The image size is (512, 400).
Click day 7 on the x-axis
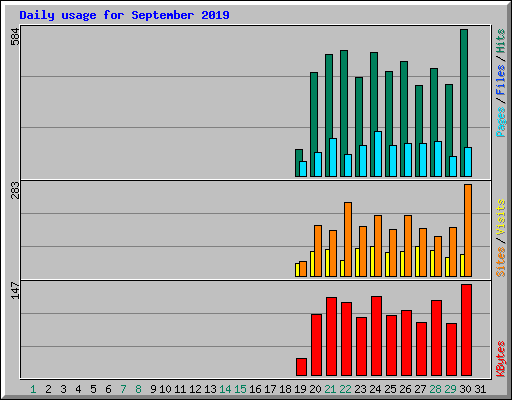coord(123,389)
